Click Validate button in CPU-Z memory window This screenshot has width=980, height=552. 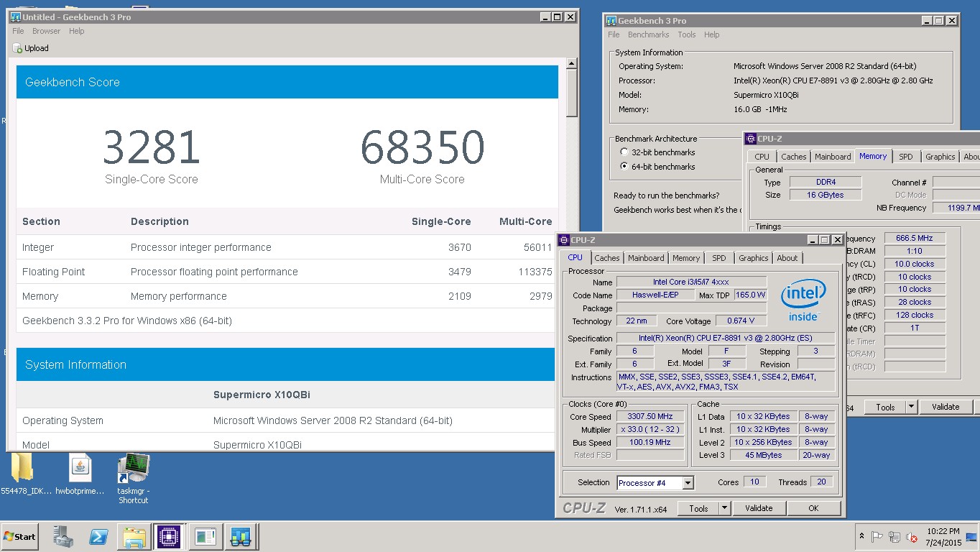946,407
